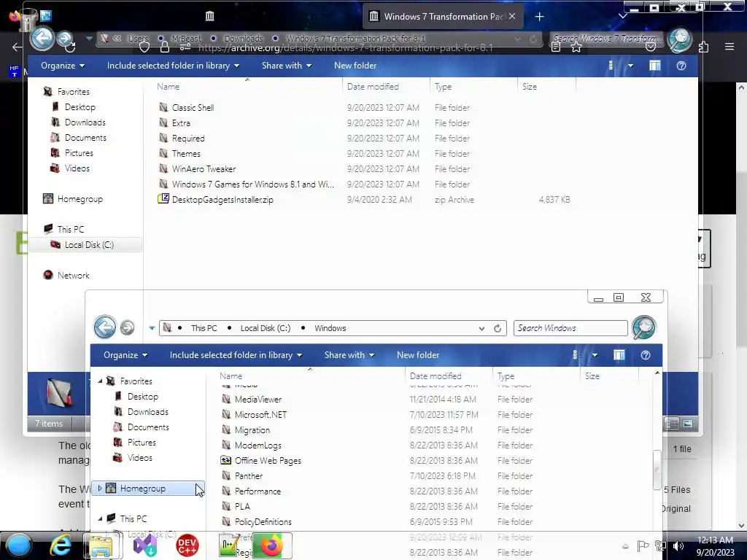Launch Visual Studio Installer from taskbar

pos(145,545)
